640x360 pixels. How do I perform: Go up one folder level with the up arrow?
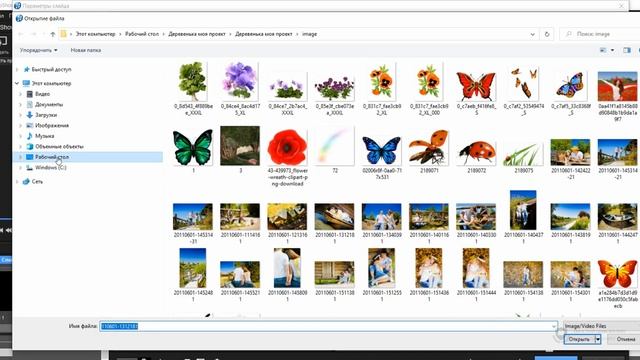pyautogui.click(x=53, y=34)
